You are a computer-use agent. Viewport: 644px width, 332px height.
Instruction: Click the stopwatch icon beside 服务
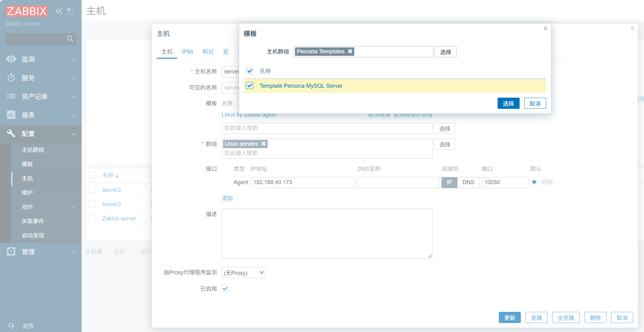[11, 77]
